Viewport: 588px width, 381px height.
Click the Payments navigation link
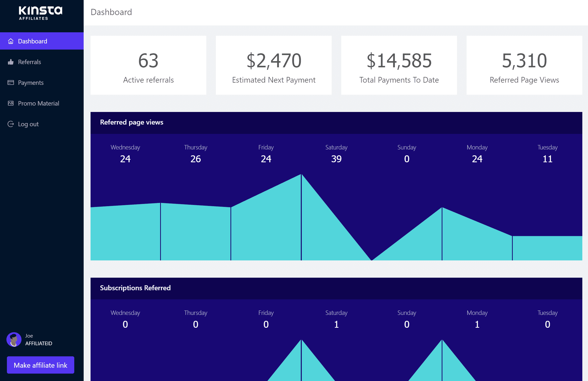(30, 82)
